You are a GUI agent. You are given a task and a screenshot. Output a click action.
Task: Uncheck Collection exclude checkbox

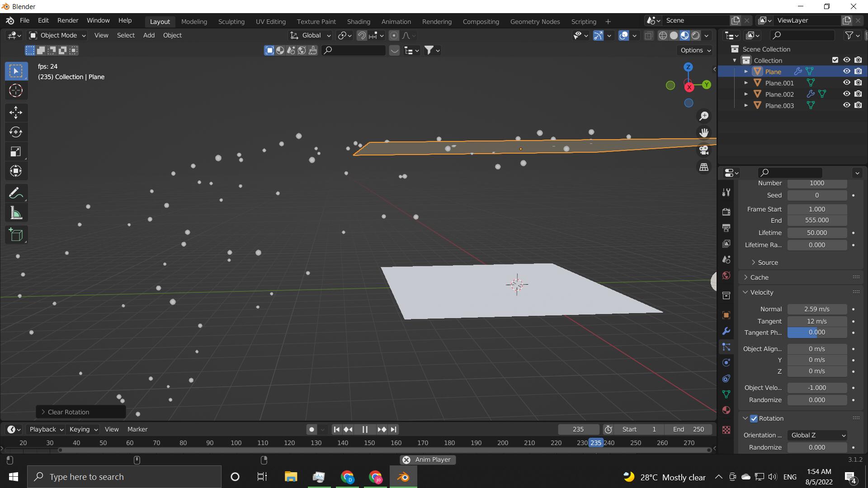835,60
